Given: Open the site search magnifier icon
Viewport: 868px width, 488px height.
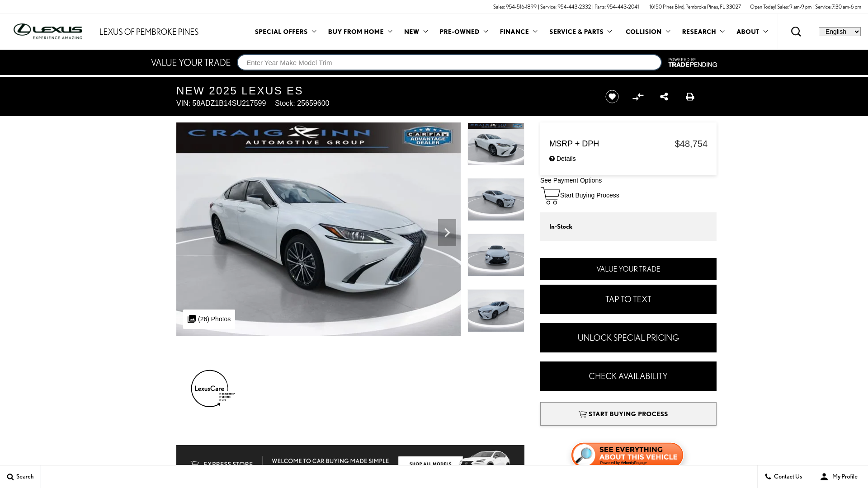Looking at the screenshot, I should 796,32.
